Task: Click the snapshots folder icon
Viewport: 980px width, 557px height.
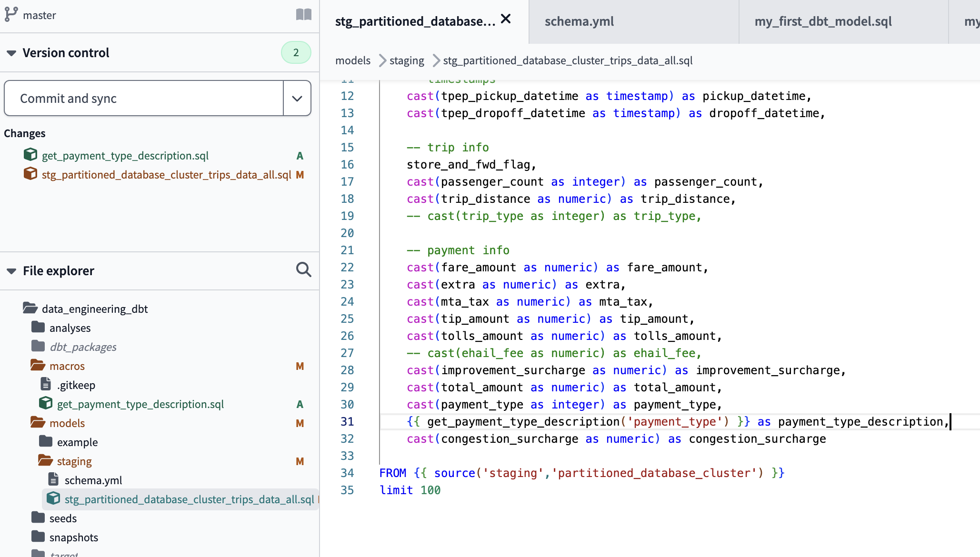Action: [x=38, y=537]
